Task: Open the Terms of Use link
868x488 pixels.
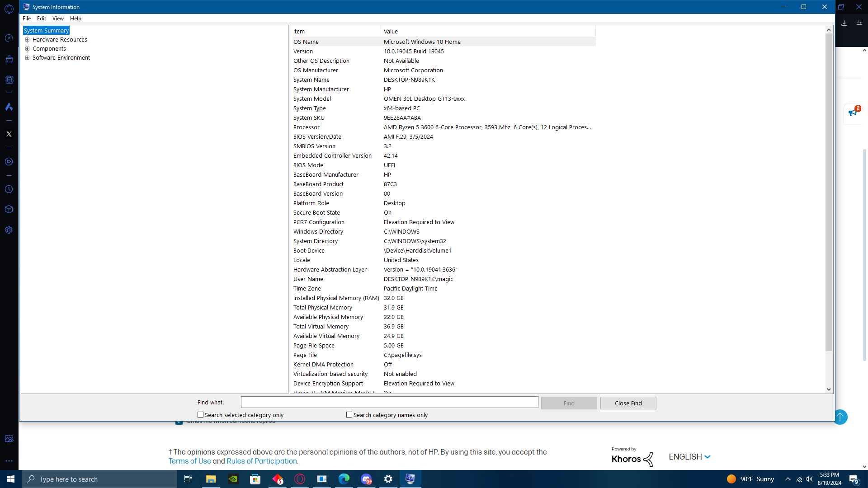Action: (189, 461)
